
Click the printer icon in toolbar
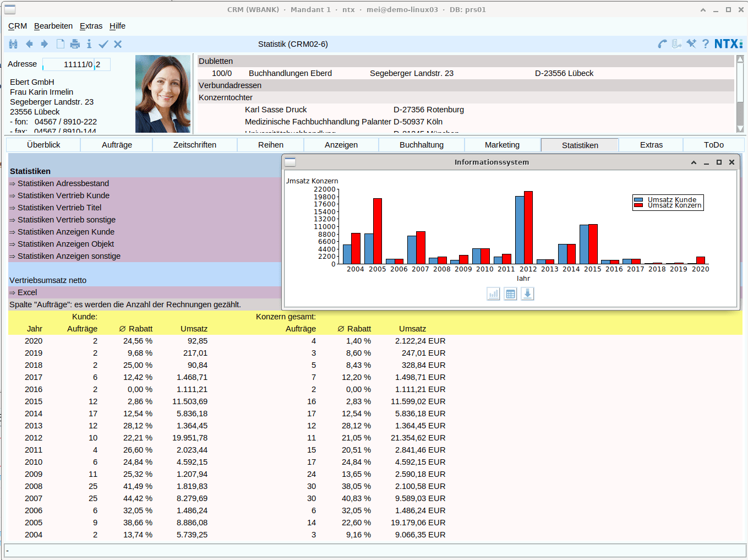tap(75, 44)
